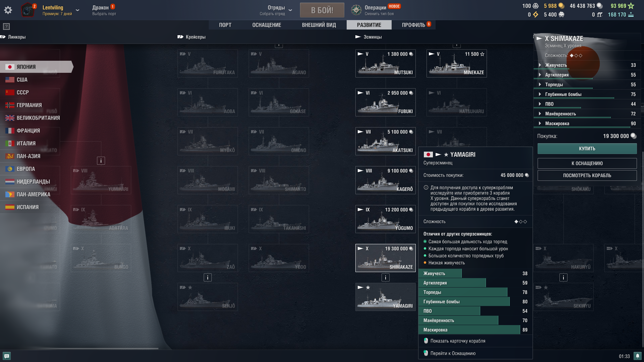Click the Battleships class header icon
This screenshot has width=644, height=362.
[x=3, y=37]
